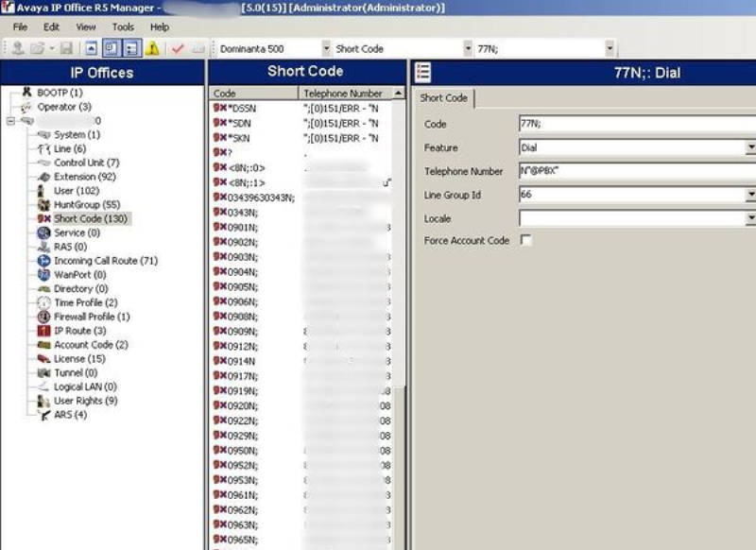The width and height of the screenshot is (756, 550).
Task: Open the Tools menu
Action: [123, 27]
